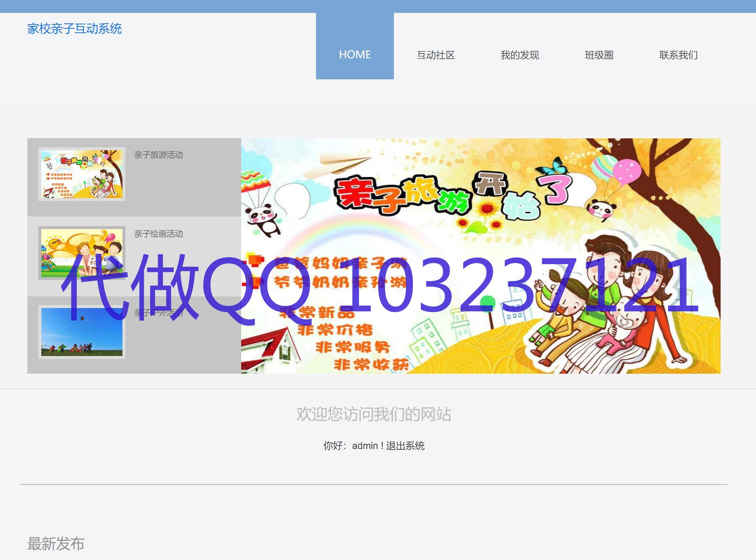
Task: Select the 亲子绘画活动 thumbnail image
Action: [x=82, y=253]
